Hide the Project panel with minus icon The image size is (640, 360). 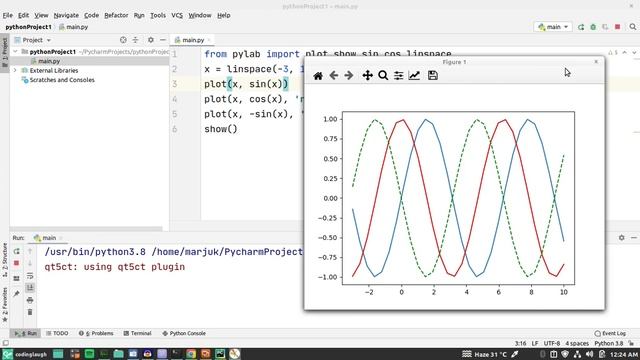tap(163, 40)
